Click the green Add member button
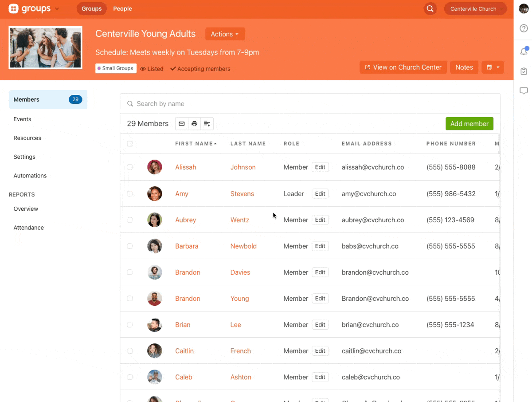532x402 pixels. point(469,124)
